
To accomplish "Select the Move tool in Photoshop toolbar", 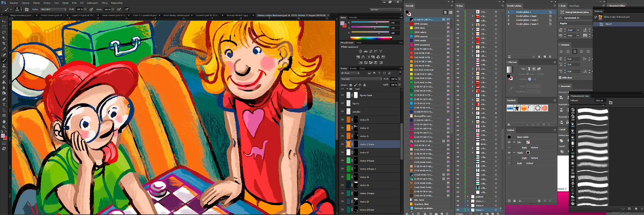I will pos(4,21).
